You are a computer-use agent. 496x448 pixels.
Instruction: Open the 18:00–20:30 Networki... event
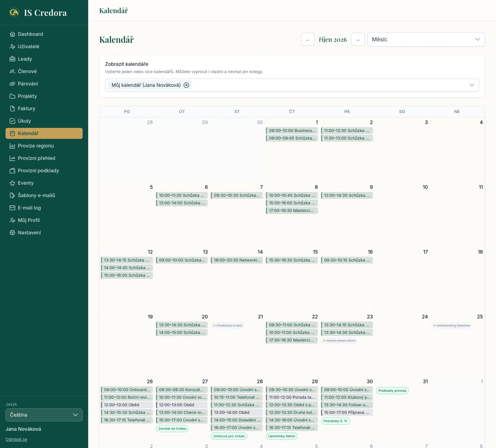(x=237, y=260)
